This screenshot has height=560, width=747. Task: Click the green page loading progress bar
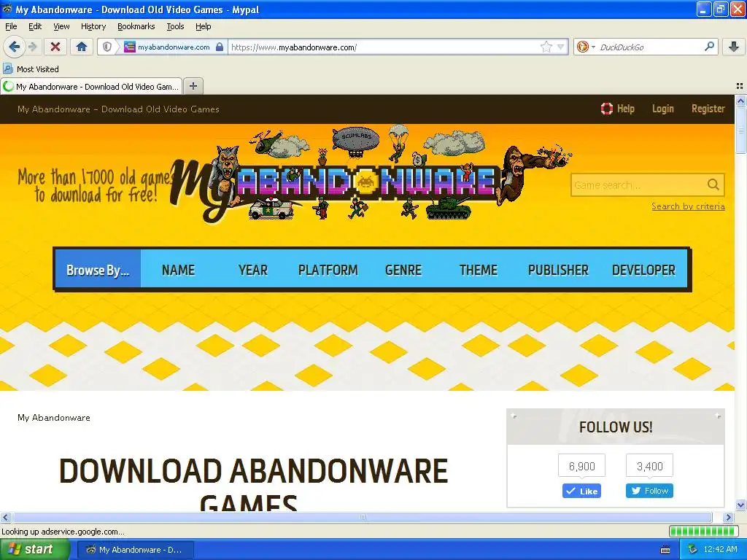[703, 531]
